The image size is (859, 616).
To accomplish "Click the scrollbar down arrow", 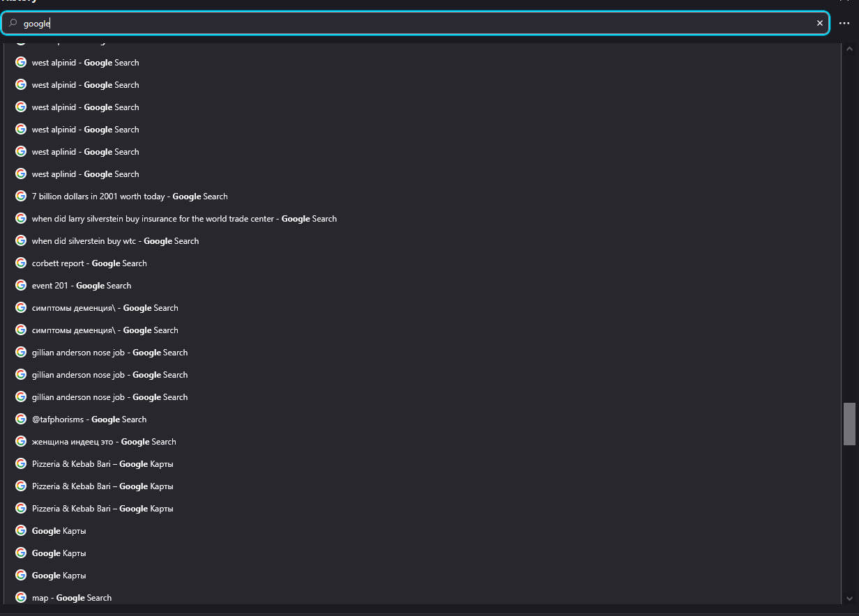I will [x=849, y=598].
